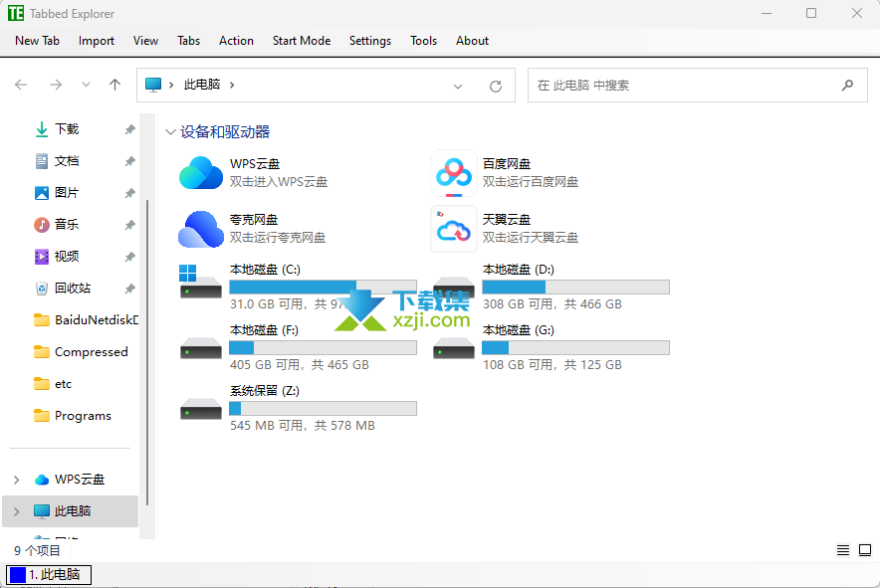This screenshot has width=880, height=588.
Task: Click the F: drive usage bar
Action: tap(324, 348)
